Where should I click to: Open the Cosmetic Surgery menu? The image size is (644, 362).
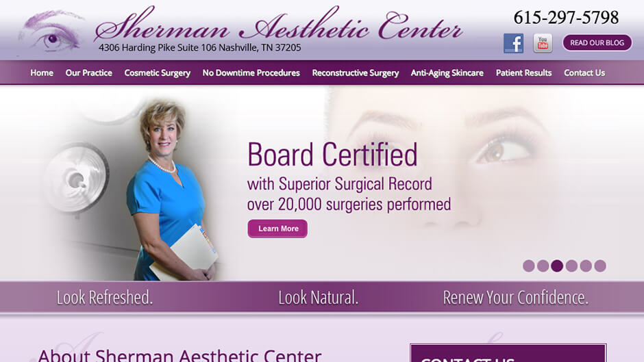tap(158, 73)
